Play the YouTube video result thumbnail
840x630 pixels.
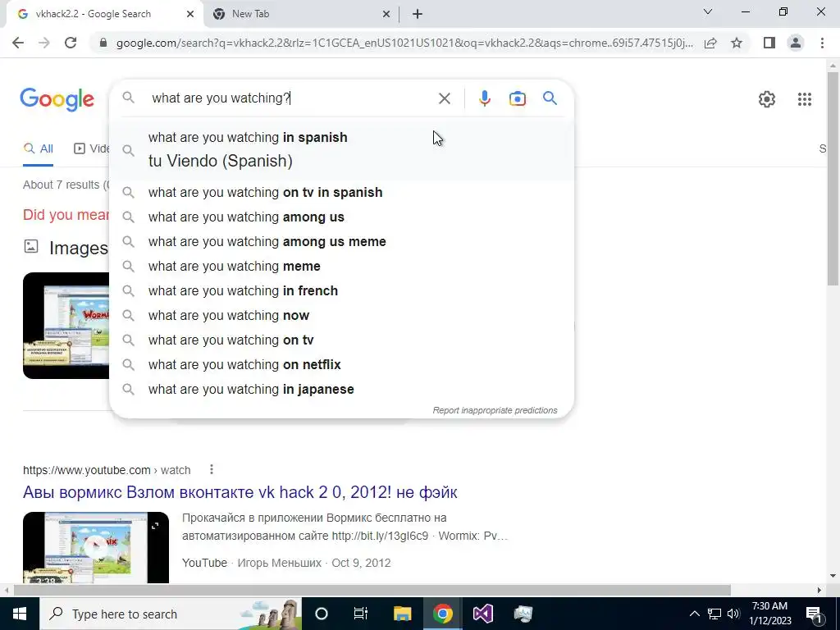(x=95, y=547)
